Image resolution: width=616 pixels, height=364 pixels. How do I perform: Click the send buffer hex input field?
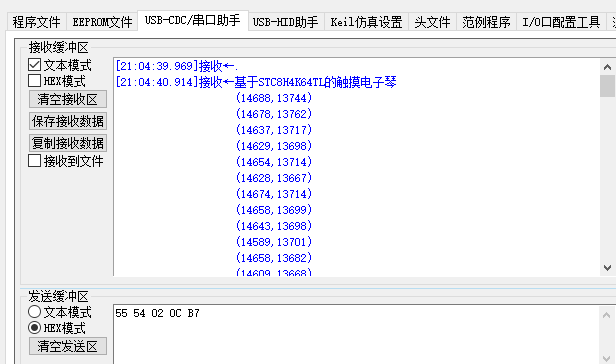pos(356,334)
